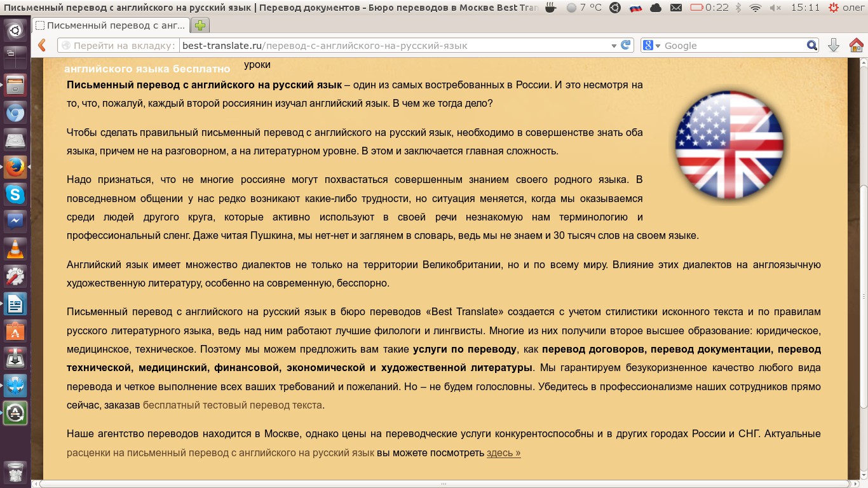Open a new tab with plus button
The image size is (868, 488).
tap(200, 25)
